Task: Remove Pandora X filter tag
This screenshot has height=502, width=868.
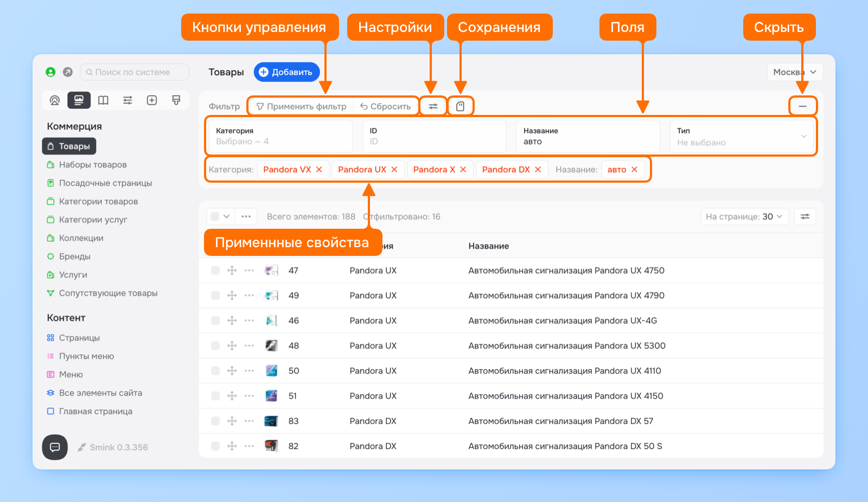Action: click(x=463, y=170)
